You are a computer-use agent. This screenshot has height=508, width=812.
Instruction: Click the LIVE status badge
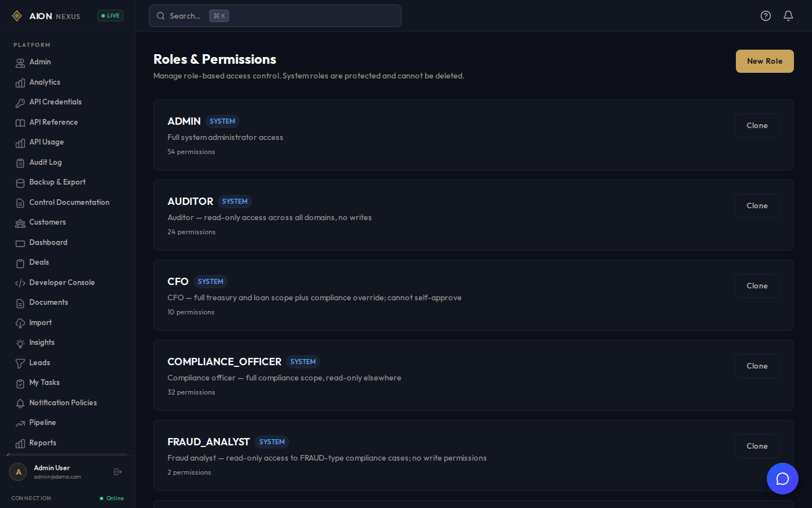pos(111,16)
